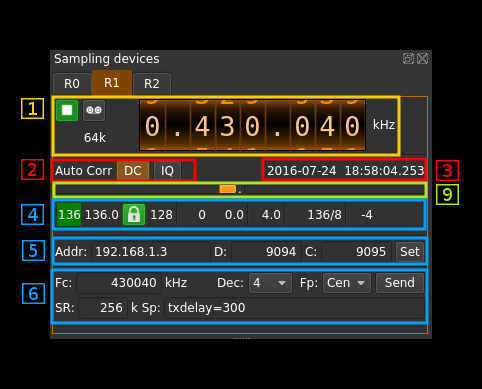The image size is (482, 389).
Task: Click the Fc frequency field 430040
Action: [x=119, y=283]
